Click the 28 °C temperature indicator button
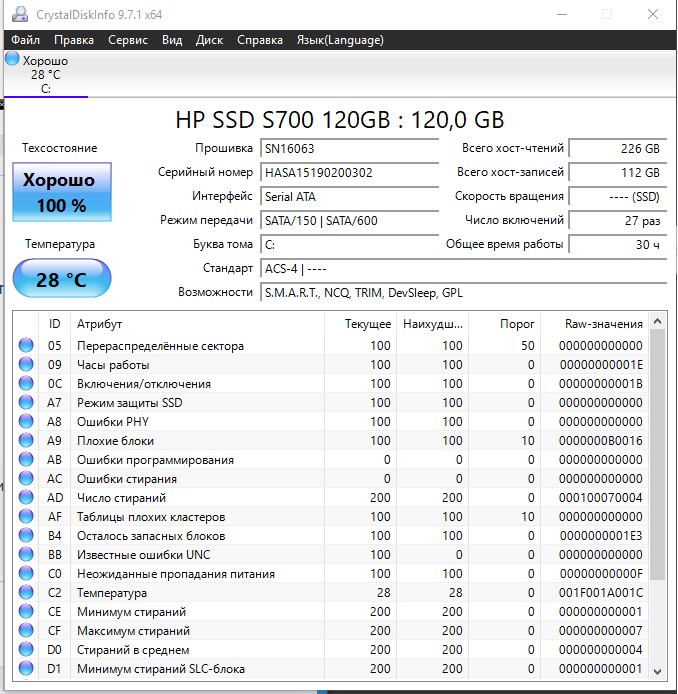The height and width of the screenshot is (694, 678). 62,279
